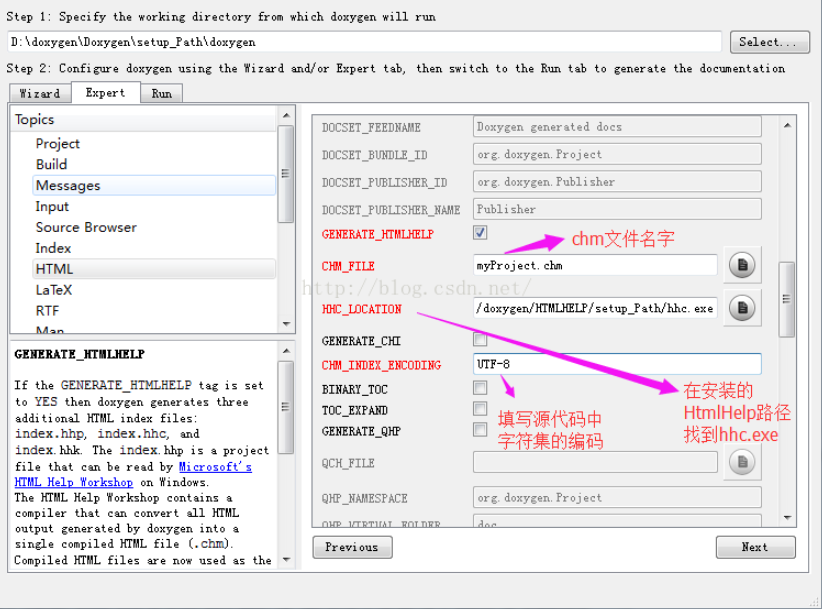The height and width of the screenshot is (609, 822).
Task: Click help text scroll-down arrow
Action: point(286,560)
